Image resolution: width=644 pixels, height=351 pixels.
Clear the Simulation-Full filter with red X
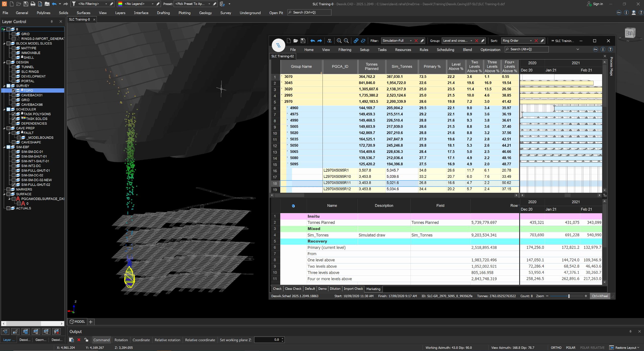pos(416,41)
